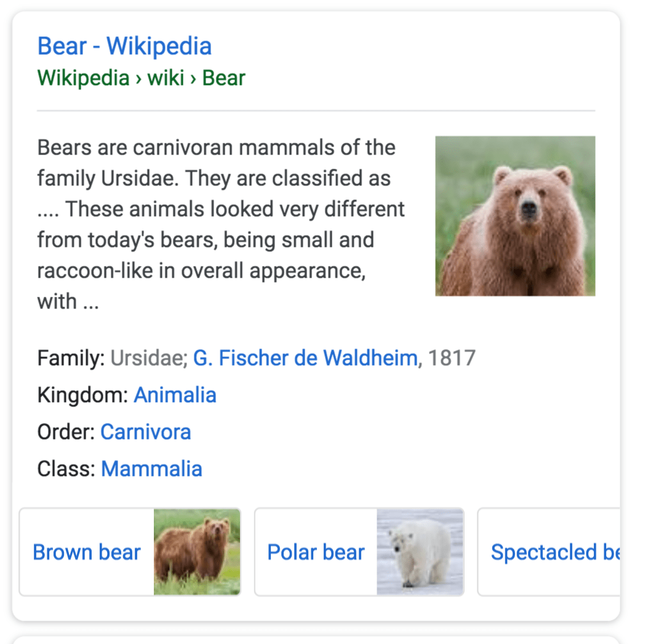This screenshot has height=644, width=656.
Task: Open the large brown bear photo
Action: pos(515,216)
